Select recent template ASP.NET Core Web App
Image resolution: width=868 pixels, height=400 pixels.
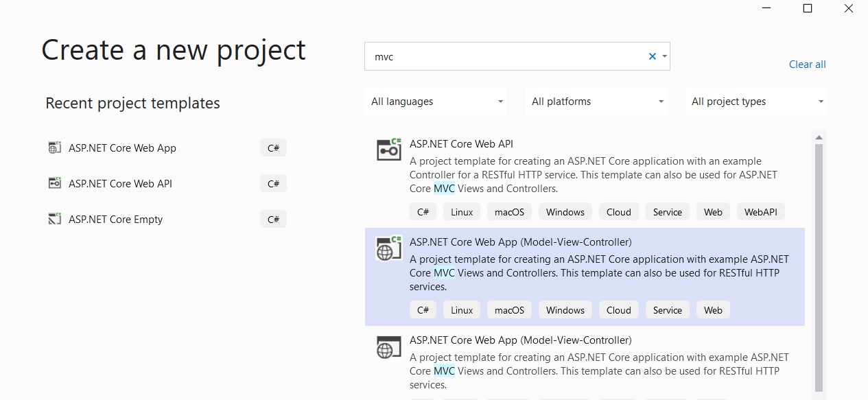[x=122, y=148]
